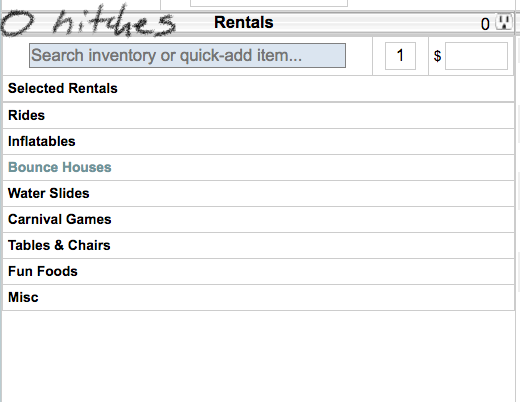Click the partially visible field above Rentals
This screenshot has height=402, width=520.
[269, 3]
